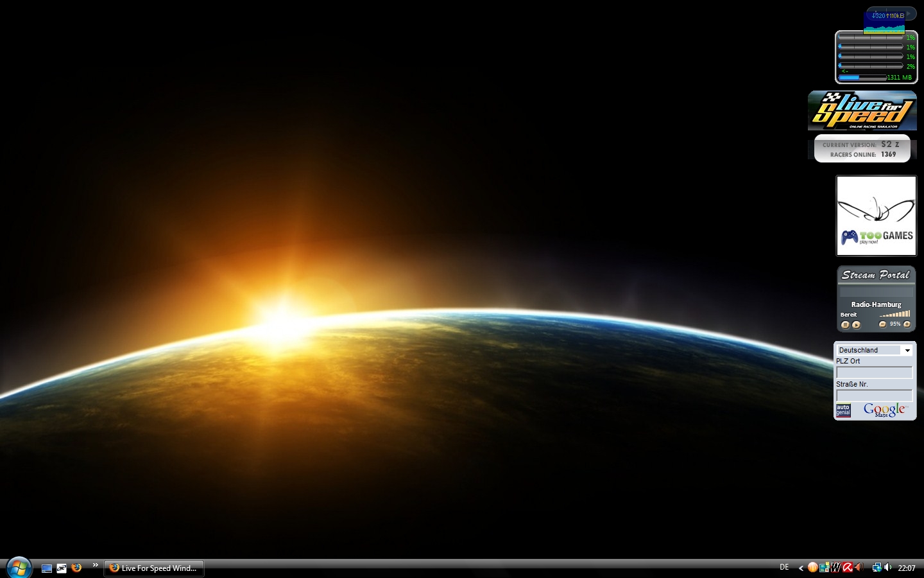Image resolution: width=924 pixels, height=578 pixels.
Task: Decrease Stream Portal volume with minus button
Action: pos(882,324)
